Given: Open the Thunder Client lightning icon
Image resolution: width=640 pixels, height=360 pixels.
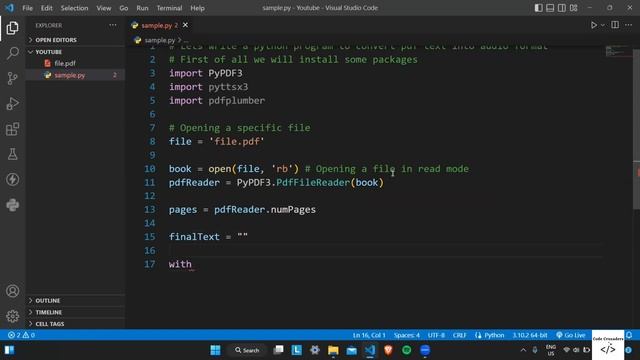Looking at the screenshot, I should (12, 179).
